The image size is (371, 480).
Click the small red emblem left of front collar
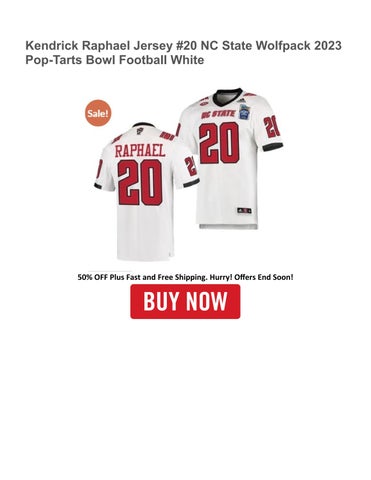[x=202, y=103]
